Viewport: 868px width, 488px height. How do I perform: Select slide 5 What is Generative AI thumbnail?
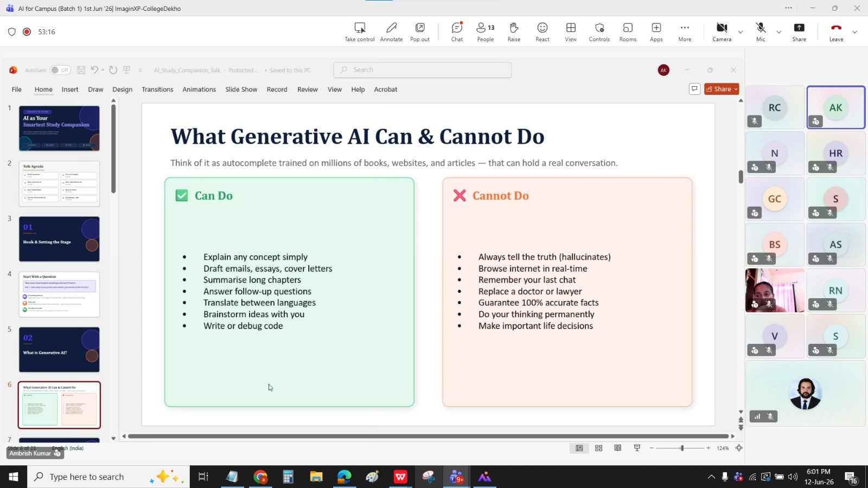pos(59,350)
